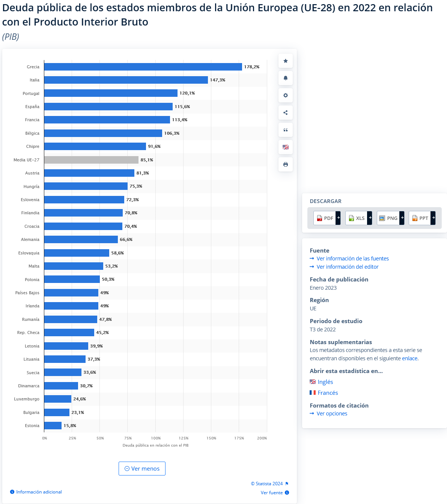Screen dimensions: 447x504
Task: Click the bell notification icon
Action: [x=285, y=78]
